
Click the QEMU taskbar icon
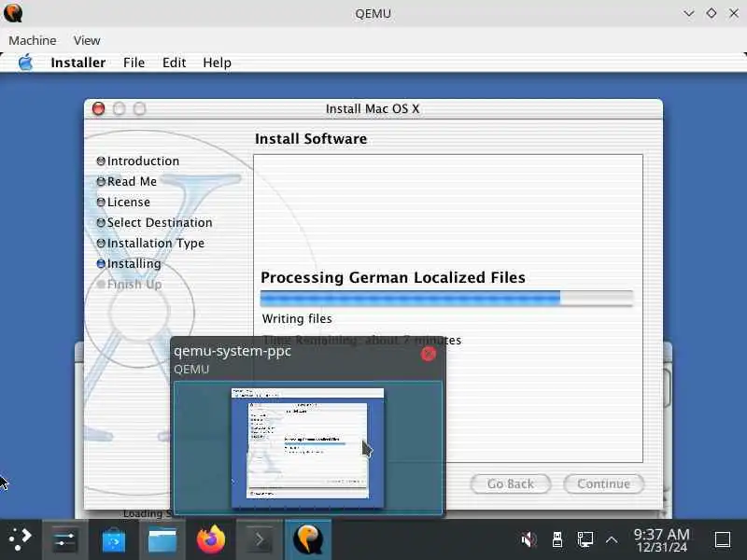(308, 539)
